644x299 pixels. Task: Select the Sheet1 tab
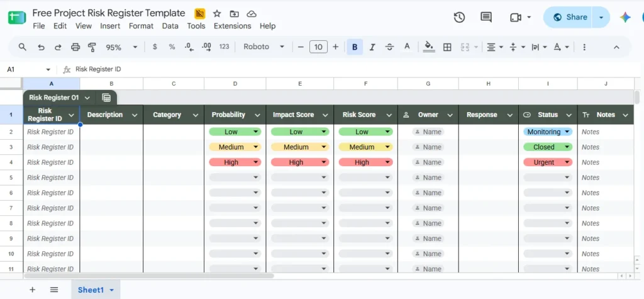(96, 290)
